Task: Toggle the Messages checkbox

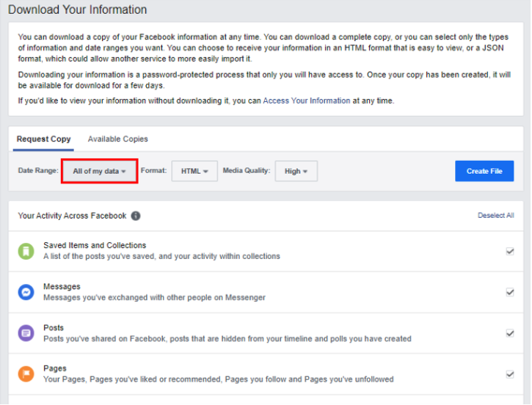Action: pos(510,292)
